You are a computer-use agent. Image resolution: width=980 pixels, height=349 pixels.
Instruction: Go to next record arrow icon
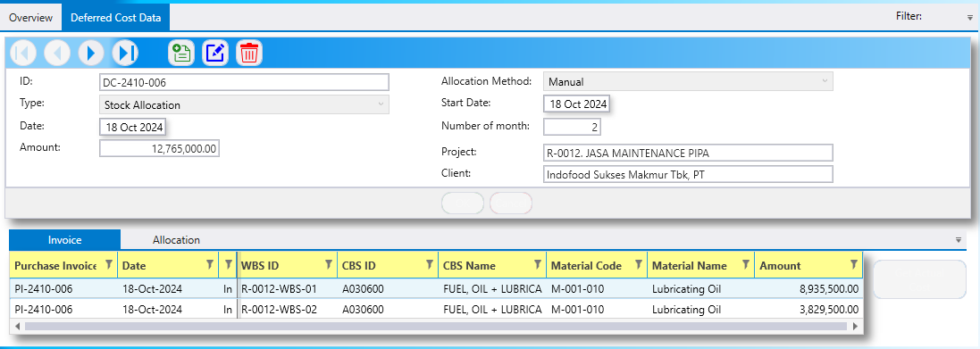tap(91, 53)
